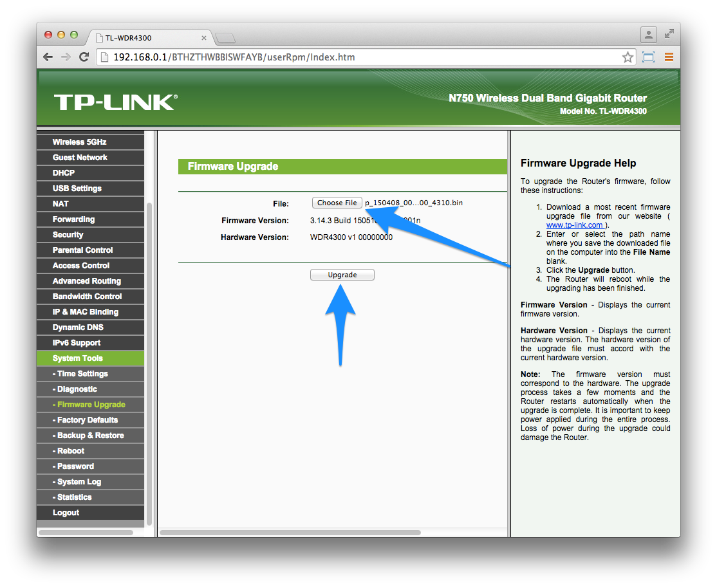
Task: Click the sidebar horizontal scrollbar
Action: (x=86, y=533)
